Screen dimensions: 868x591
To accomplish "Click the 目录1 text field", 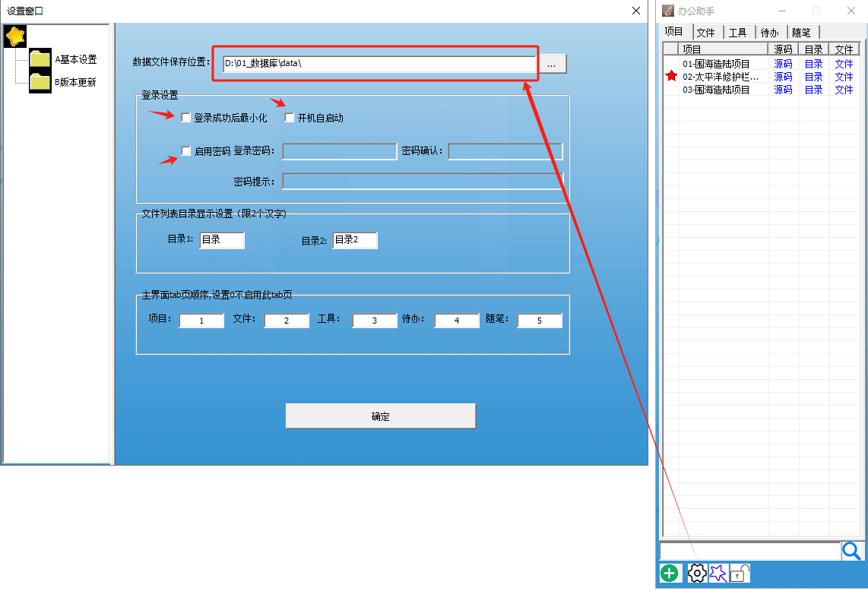I will click(x=222, y=239).
